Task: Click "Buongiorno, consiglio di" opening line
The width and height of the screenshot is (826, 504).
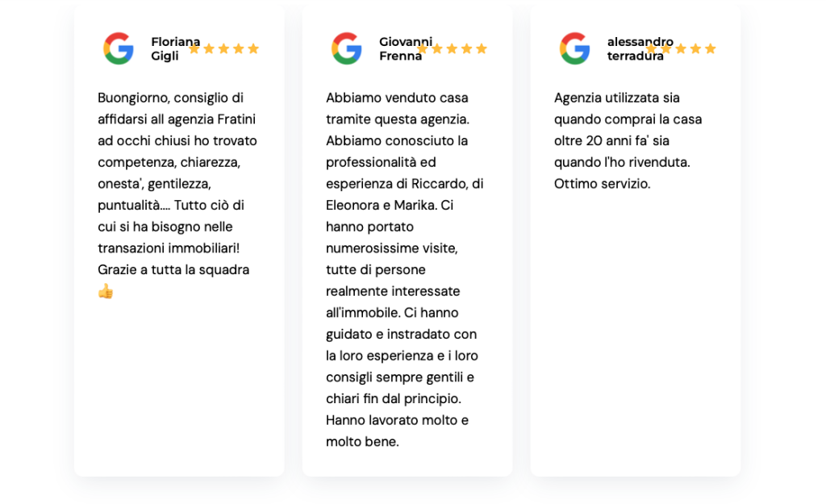Action: pos(170,98)
